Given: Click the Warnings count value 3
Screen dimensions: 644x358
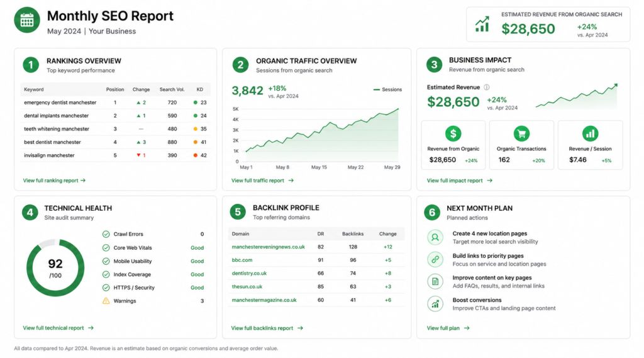Looking at the screenshot, I should 202,301.
